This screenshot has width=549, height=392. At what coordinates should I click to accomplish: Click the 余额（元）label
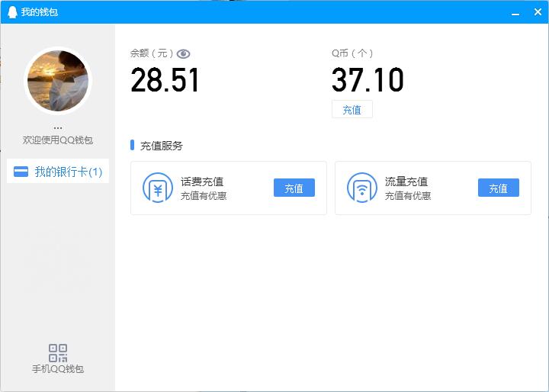152,53
